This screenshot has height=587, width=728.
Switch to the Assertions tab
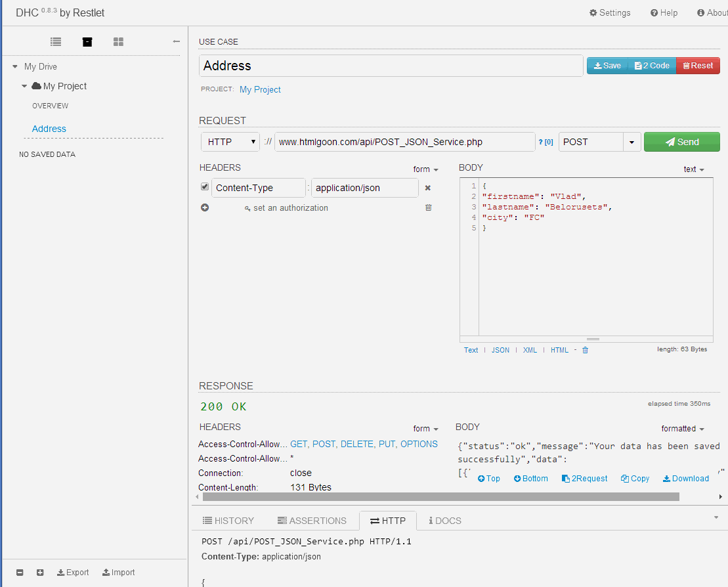(x=312, y=521)
